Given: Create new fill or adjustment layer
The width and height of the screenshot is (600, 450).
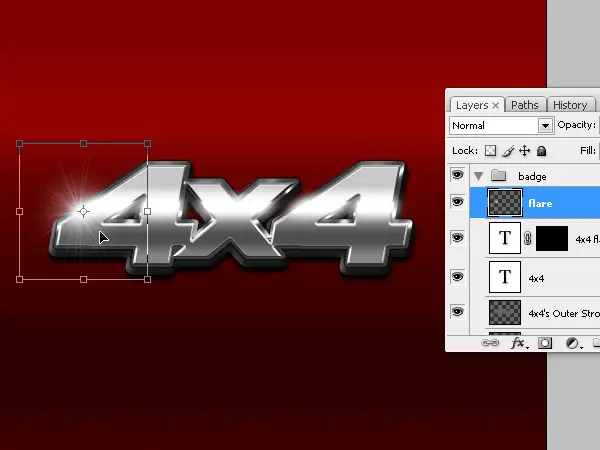Looking at the screenshot, I should click(573, 343).
